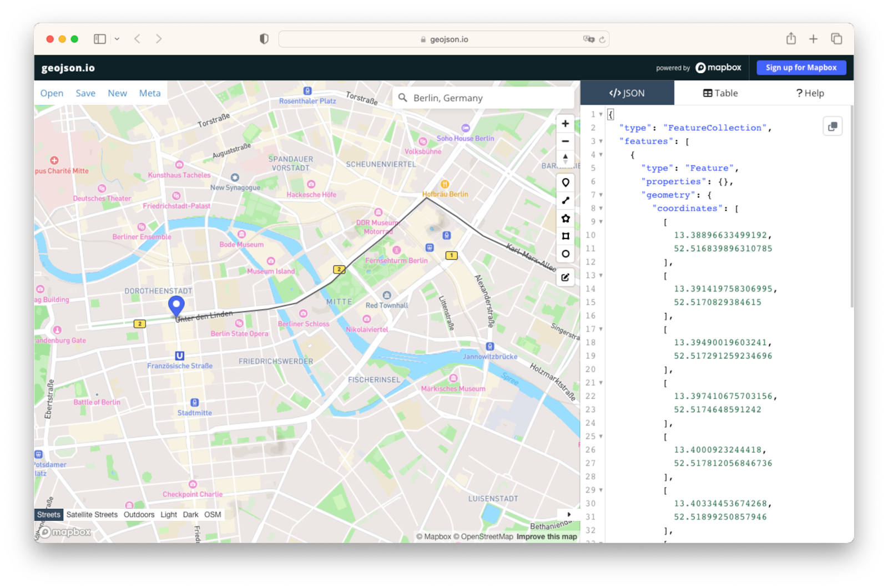Go back with Safari back arrow
The width and height of the screenshot is (888, 588).
[137, 39]
